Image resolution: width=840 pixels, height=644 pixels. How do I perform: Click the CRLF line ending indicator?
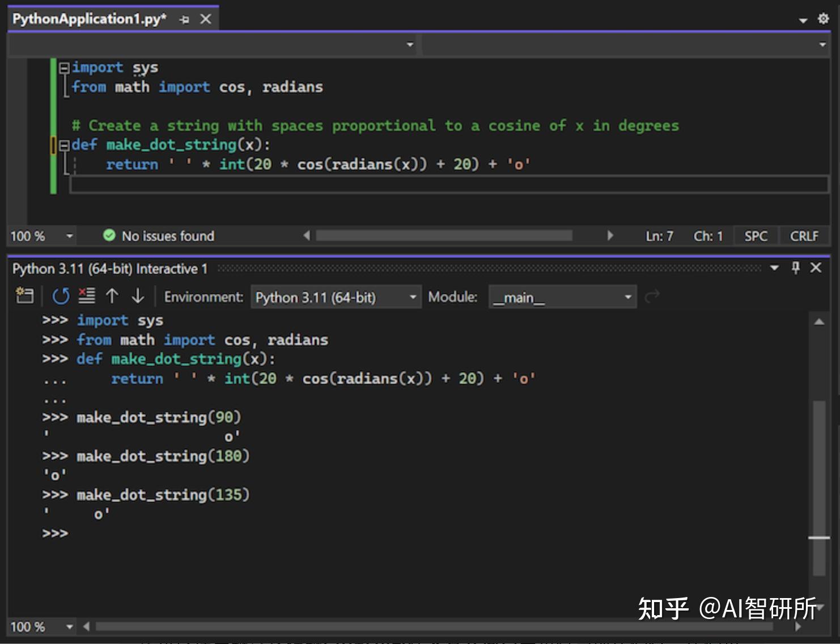804,236
